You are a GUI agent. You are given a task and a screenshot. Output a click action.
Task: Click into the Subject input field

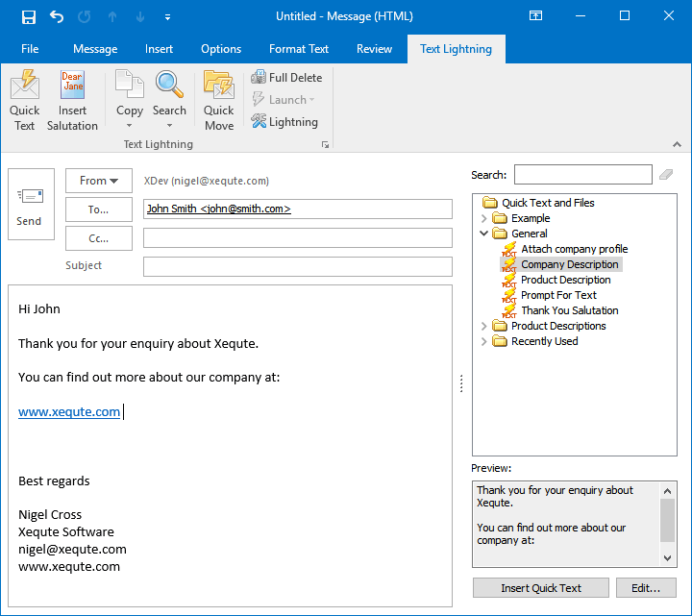tap(297, 266)
